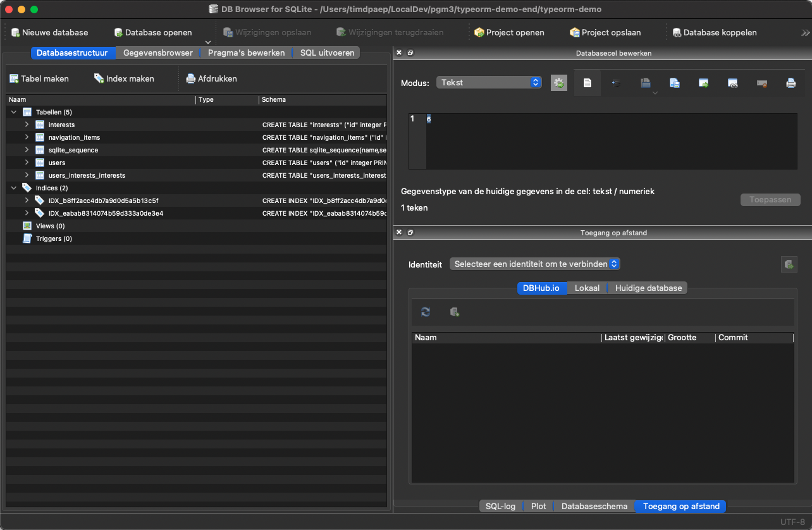
Task: Open a project with Project openen
Action: coord(509,32)
